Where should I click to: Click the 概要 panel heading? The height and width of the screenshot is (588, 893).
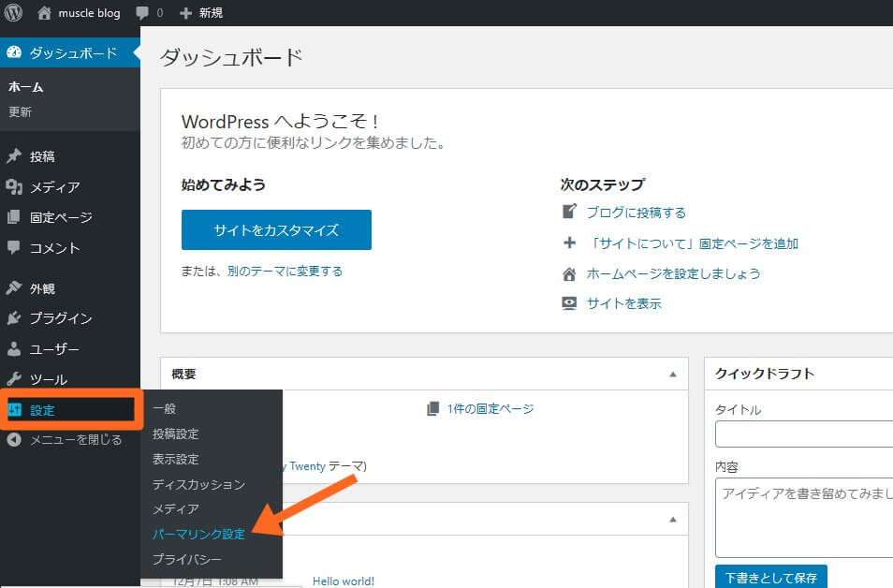tap(184, 374)
